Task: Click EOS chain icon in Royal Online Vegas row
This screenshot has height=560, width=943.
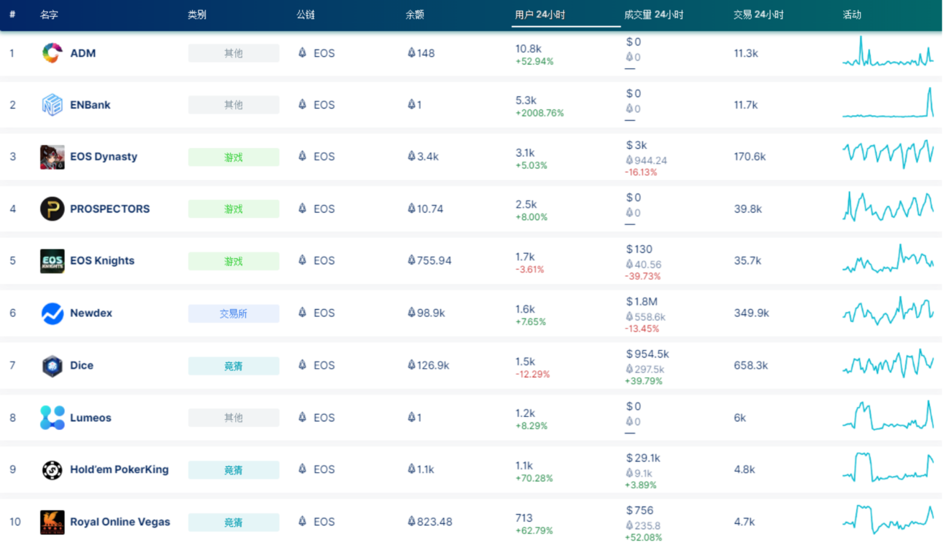Action: coord(302,521)
